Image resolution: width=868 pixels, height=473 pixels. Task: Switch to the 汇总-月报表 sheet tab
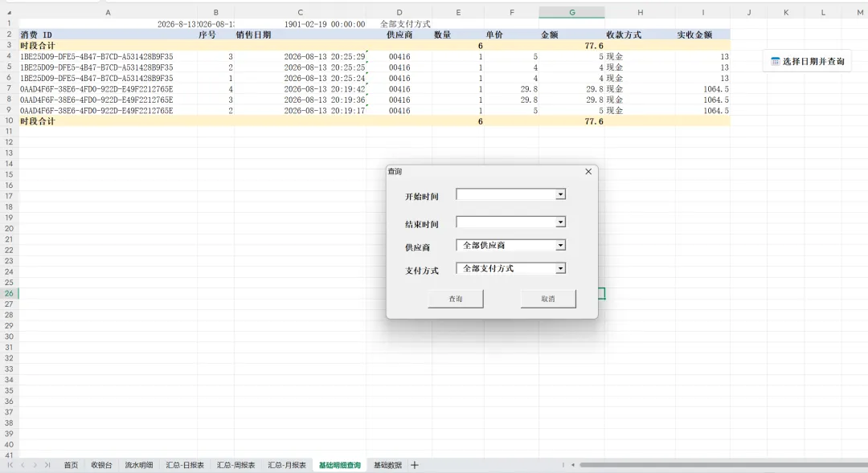pyautogui.click(x=287, y=465)
